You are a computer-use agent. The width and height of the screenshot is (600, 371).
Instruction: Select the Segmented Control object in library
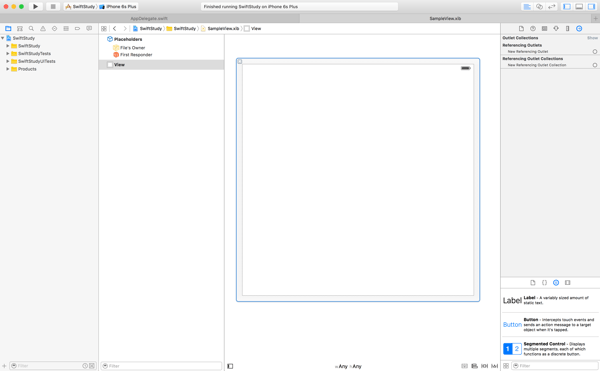click(550, 349)
